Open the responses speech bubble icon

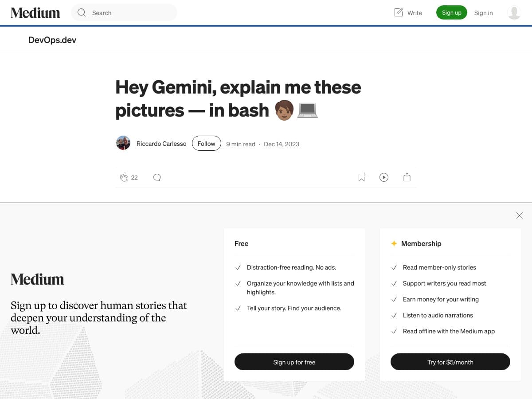(x=157, y=177)
